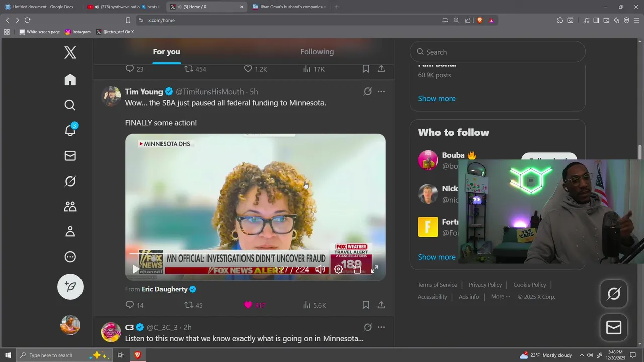Open Instagram bookmark in bookmarks bar
The image size is (644, 362).
pos(78,32)
